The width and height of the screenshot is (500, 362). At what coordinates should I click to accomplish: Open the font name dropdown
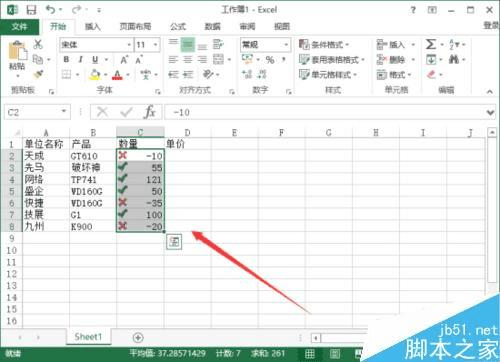[x=129, y=45]
